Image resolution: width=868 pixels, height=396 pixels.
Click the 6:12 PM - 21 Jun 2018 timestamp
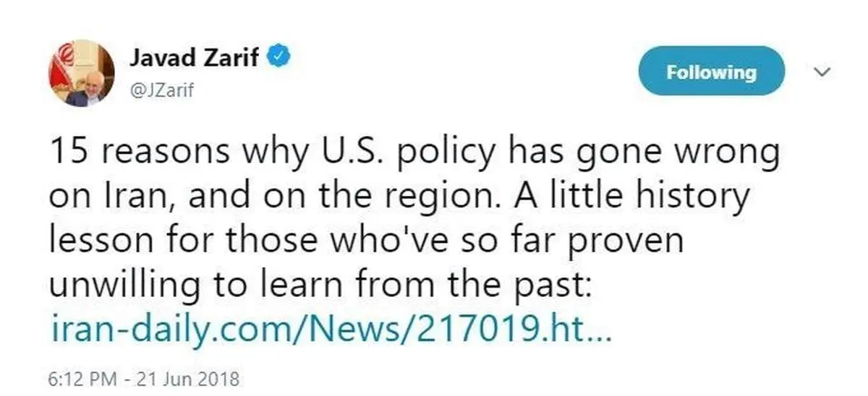click(145, 378)
